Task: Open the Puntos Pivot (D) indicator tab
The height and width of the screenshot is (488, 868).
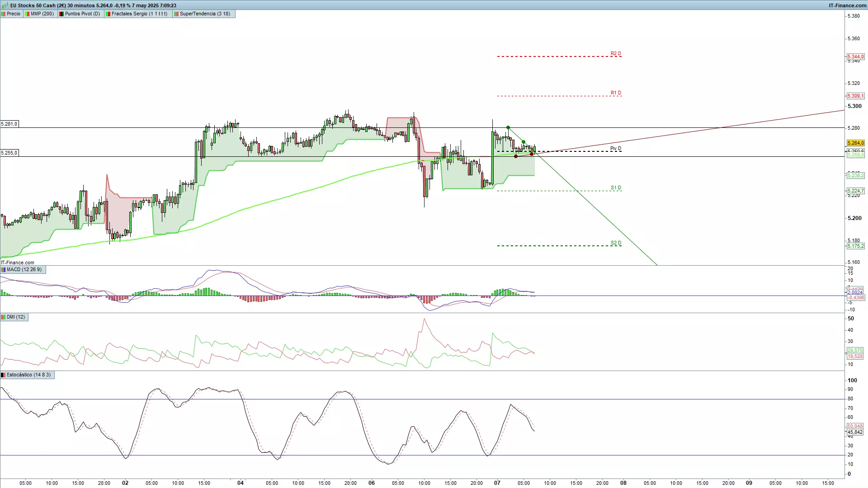Action: 80,14
